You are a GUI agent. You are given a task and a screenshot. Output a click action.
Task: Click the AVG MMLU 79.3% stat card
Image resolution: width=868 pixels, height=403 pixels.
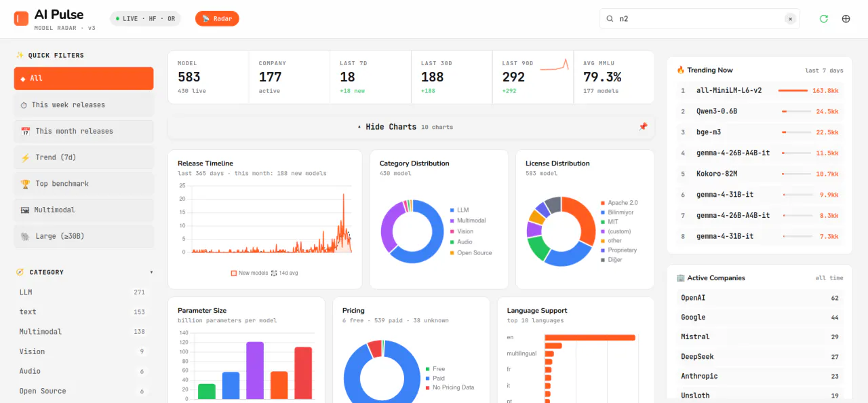click(x=614, y=77)
